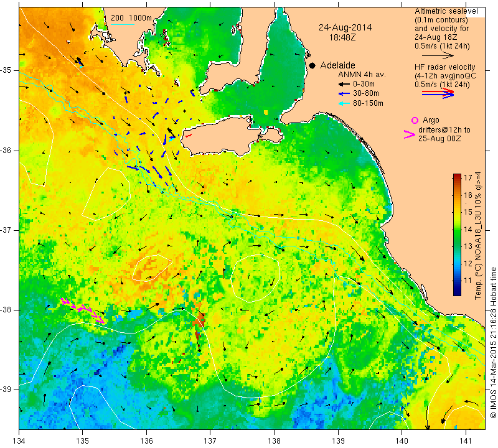Click the latitude axis label -38

point(7,310)
